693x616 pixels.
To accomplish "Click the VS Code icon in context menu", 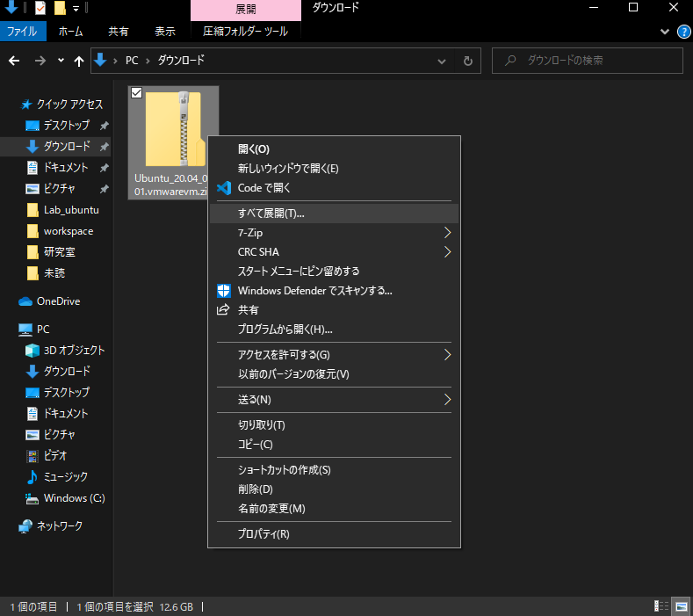I will coord(223,188).
